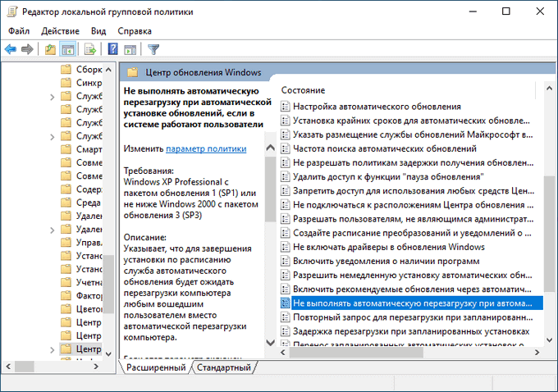Screen dimensions: 558x392
Task: Select the Цветог tree item
Action: pos(89,309)
